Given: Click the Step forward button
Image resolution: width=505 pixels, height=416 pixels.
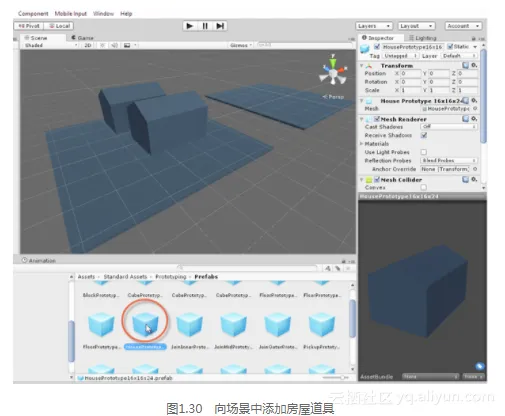Looking at the screenshot, I should 220,26.
